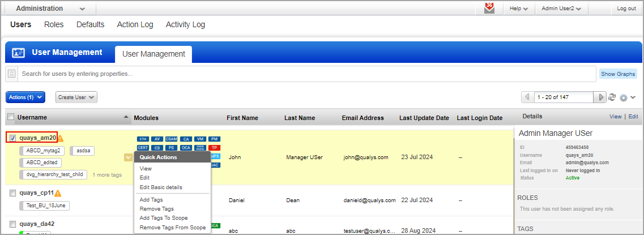Click the VMDR Mobile module badge
This screenshot has height=235, width=644.
(x=199, y=147)
